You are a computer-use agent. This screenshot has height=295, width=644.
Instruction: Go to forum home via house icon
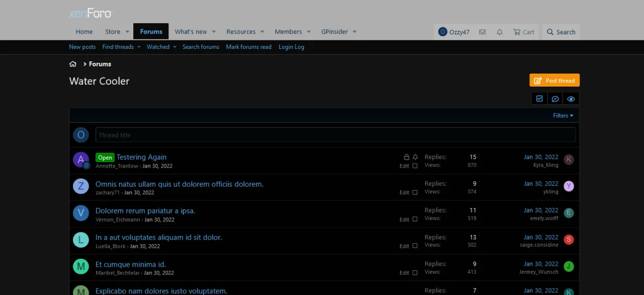[73, 64]
